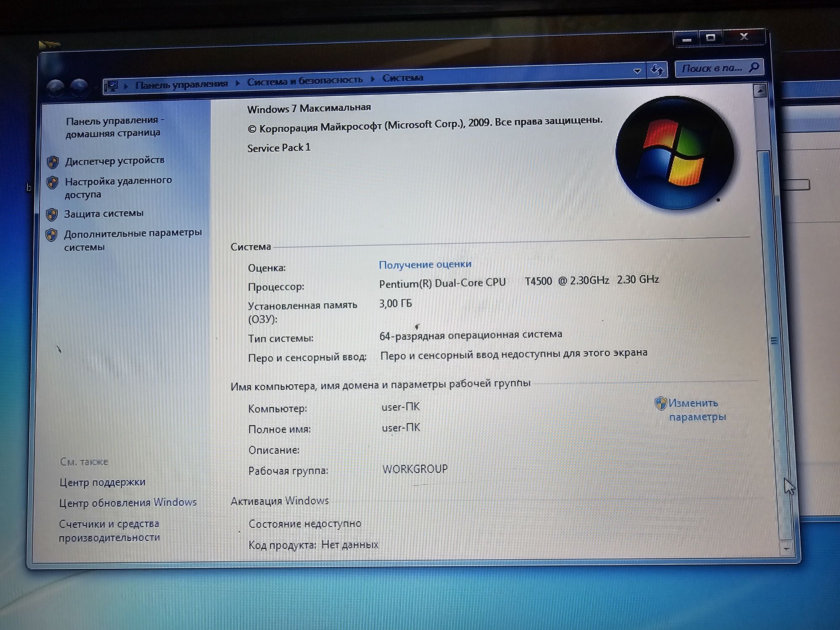Open Защита системы settings

(x=104, y=214)
